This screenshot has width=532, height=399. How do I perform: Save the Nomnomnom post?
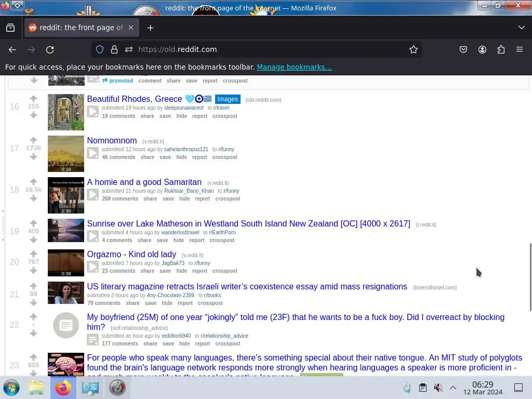(165, 157)
